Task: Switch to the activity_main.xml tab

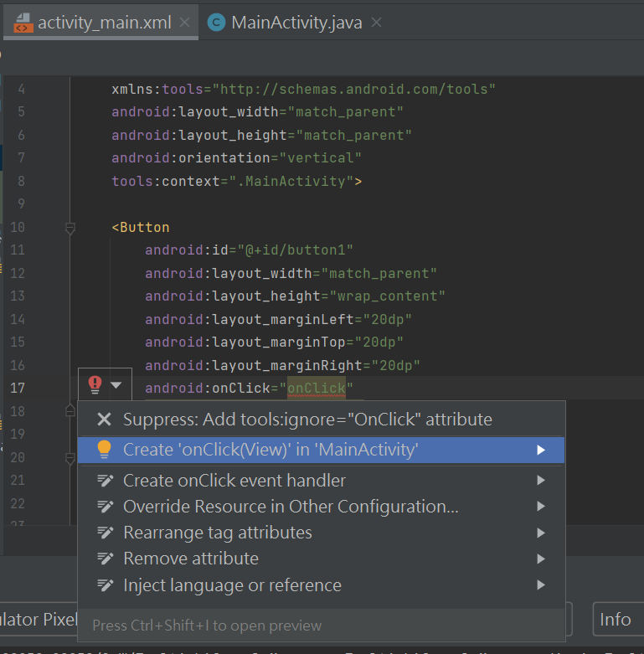Action: [x=100, y=23]
